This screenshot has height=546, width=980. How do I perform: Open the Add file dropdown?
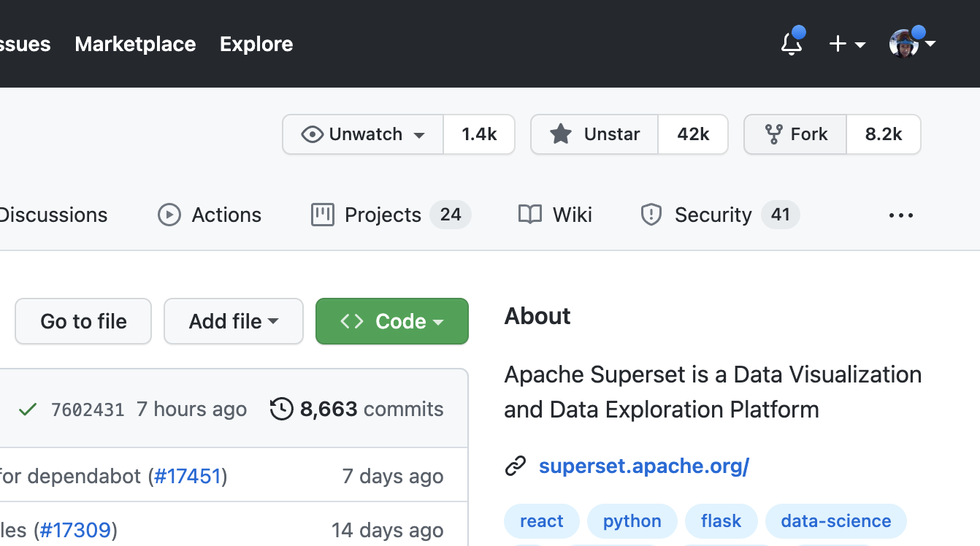[234, 321]
